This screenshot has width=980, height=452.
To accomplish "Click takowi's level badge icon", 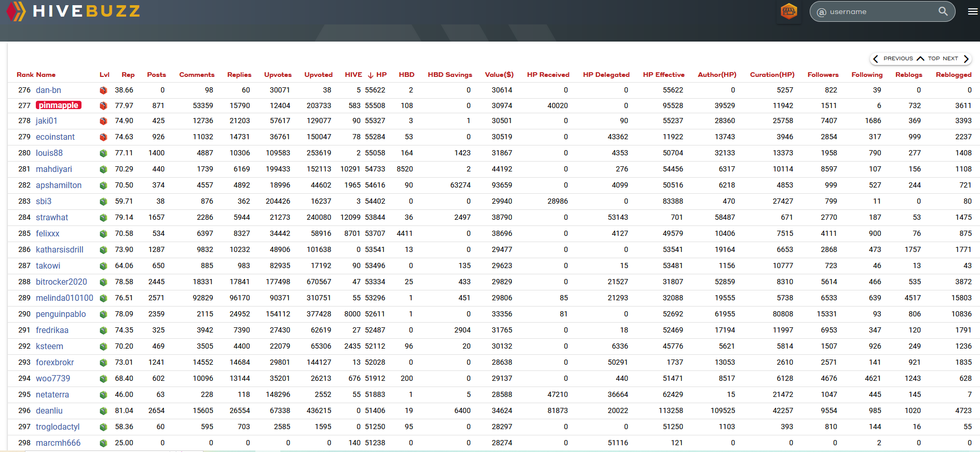I will (x=103, y=266).
